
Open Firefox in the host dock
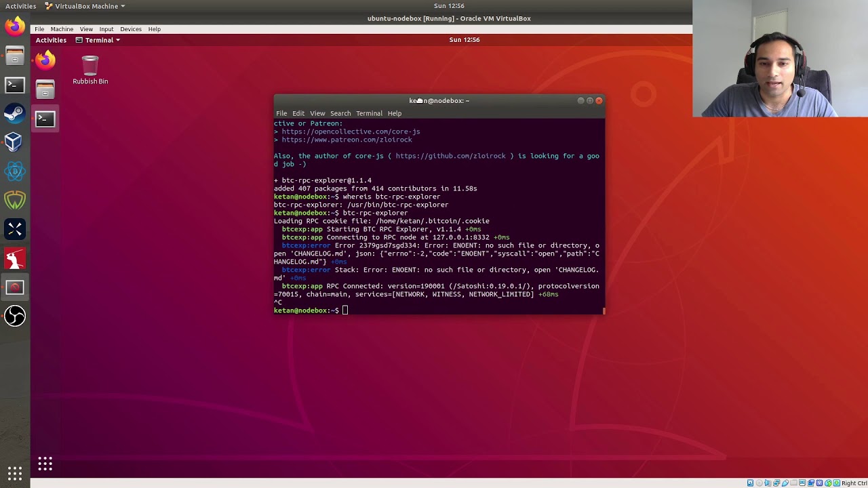pyautogui.click(x=15, y=27)
